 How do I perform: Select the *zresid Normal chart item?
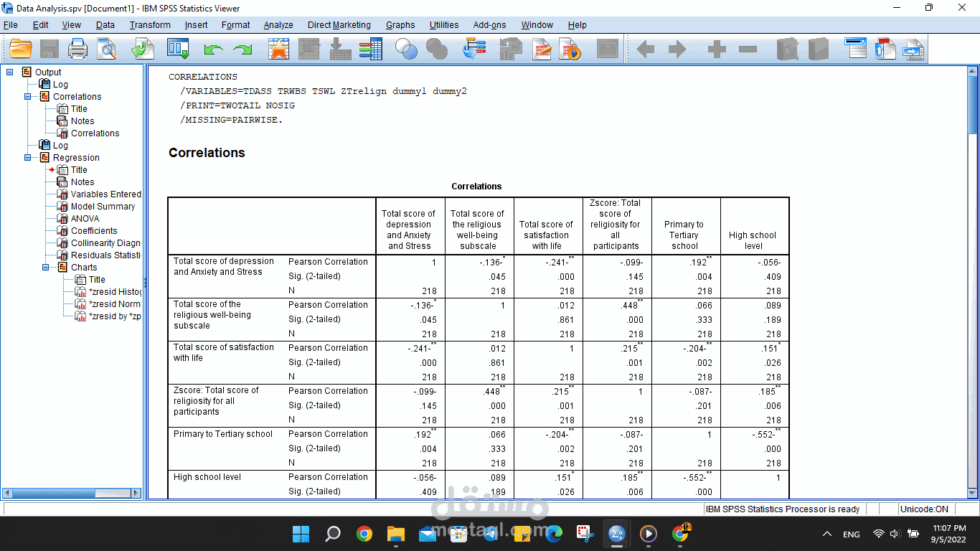click(x=115, y=303)
